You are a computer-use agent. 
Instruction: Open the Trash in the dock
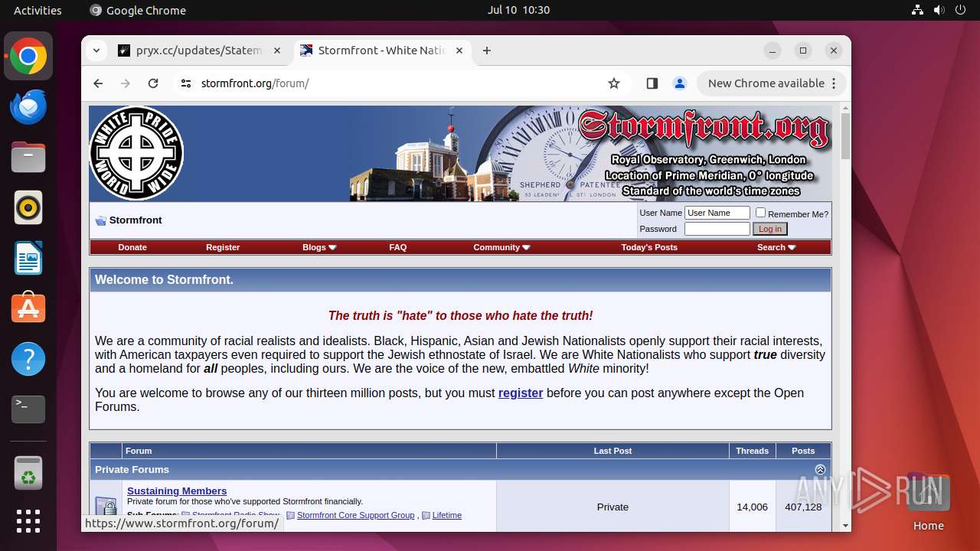tap(28, 473)
